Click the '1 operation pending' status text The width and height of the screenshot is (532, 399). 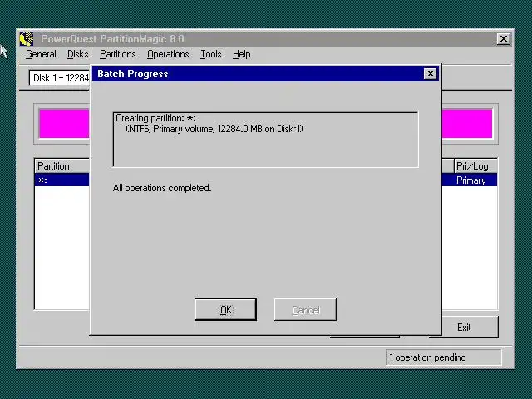427,357
